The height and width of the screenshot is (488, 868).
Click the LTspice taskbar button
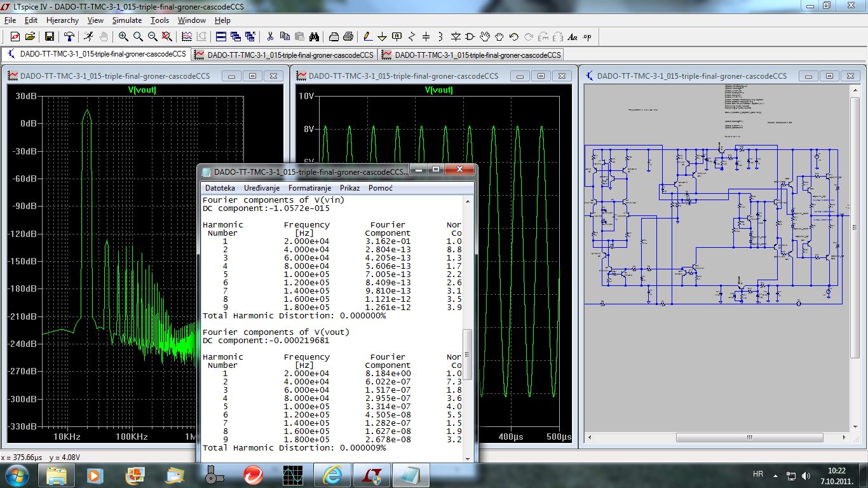371,475
